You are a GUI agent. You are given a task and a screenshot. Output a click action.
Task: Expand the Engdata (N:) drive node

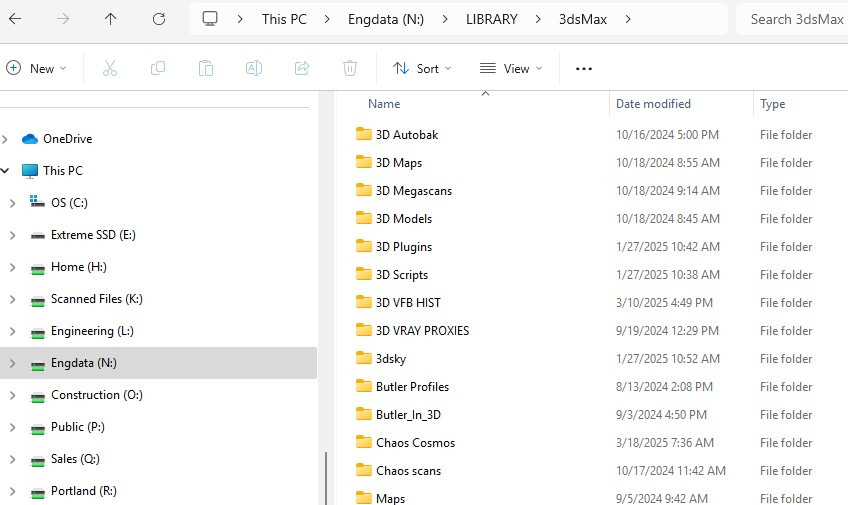pos(12,363)
